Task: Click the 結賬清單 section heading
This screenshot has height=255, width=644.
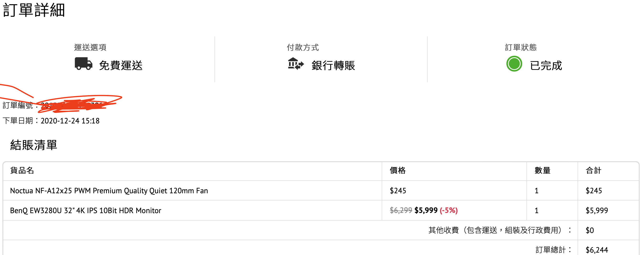Action: click(34, 145)
